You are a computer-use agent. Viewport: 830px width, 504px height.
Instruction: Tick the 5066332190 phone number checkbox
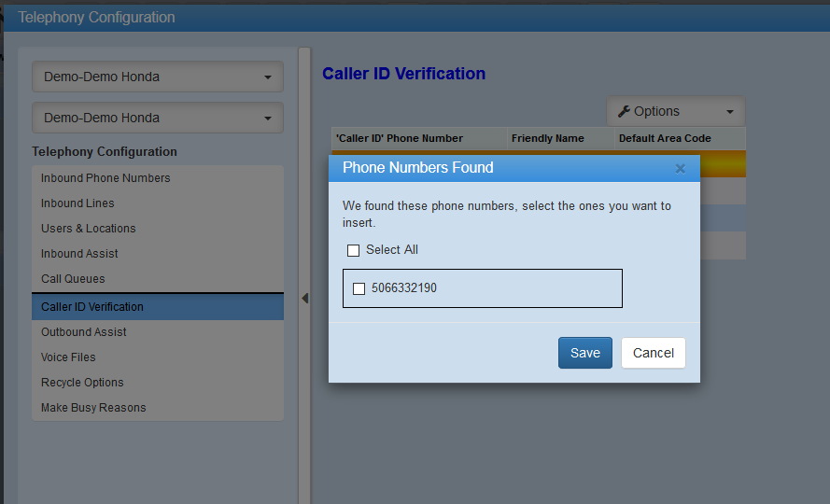coord(359,288)
